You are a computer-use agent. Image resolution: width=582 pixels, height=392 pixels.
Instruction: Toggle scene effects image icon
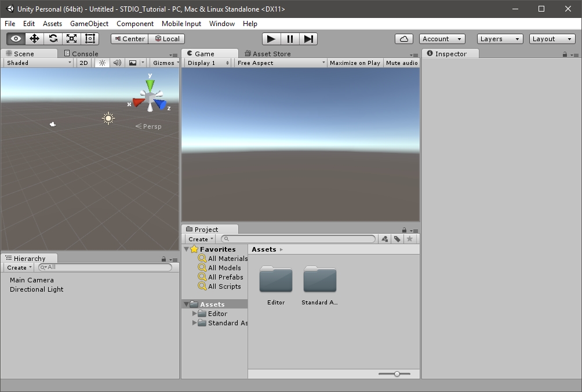(133, 63)
